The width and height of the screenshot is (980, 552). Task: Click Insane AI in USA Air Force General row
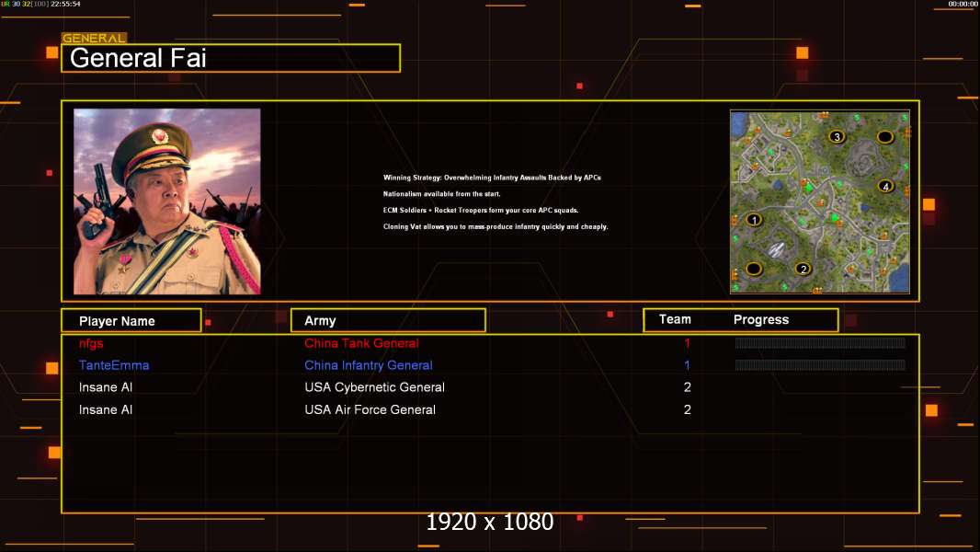click(106, 410)
